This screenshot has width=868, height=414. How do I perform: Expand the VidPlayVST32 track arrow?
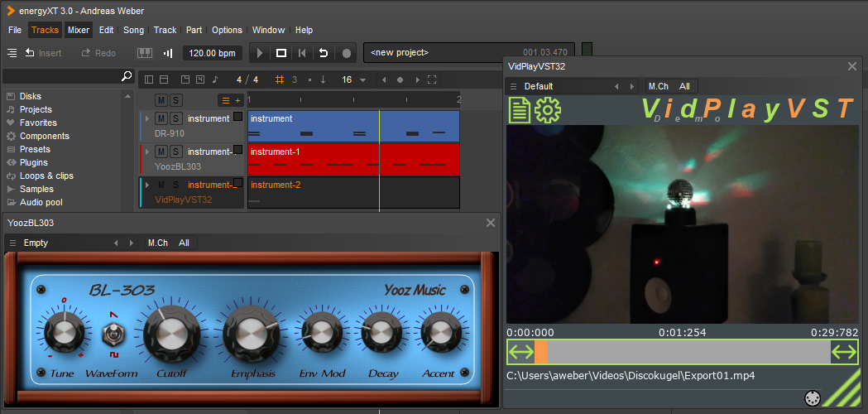[x=147, y=185]
